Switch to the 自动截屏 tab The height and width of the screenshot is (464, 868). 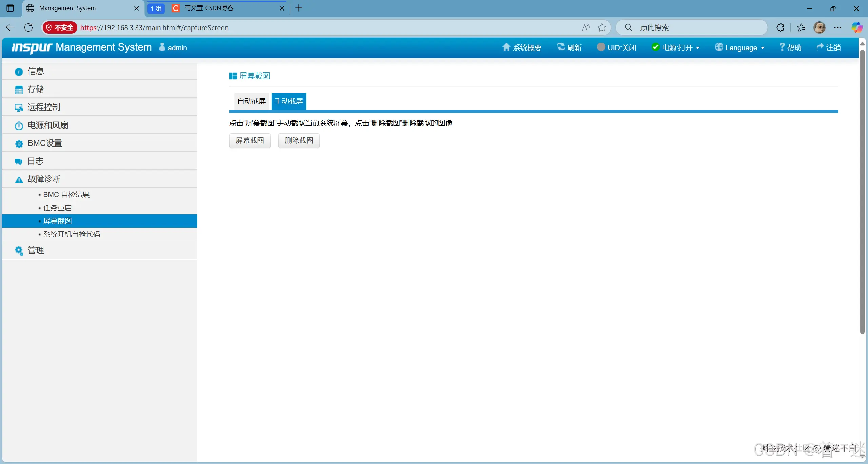(x=251, y=101)
